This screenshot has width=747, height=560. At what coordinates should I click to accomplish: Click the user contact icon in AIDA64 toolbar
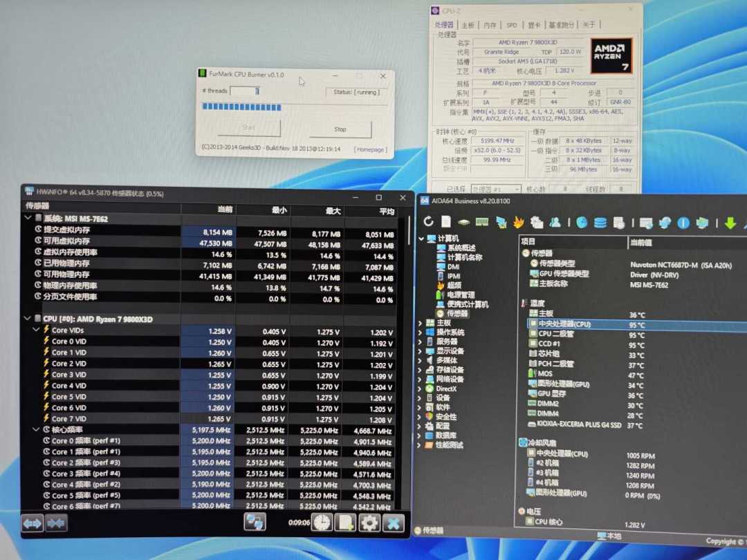click(555, 223)
